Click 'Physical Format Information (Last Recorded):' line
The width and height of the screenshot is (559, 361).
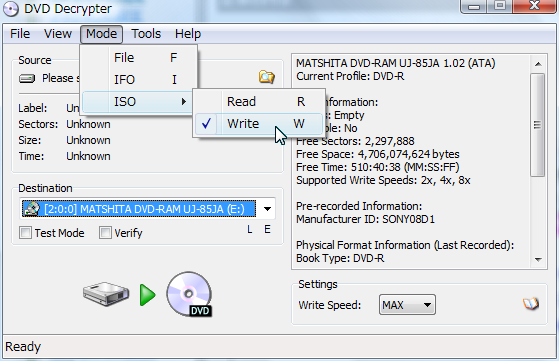point(405,245)
